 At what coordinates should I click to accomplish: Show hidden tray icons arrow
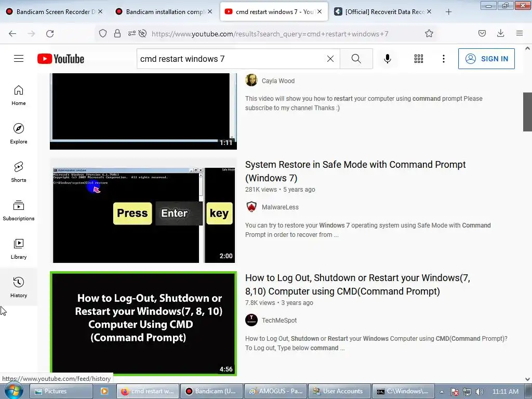coord(442,392)
